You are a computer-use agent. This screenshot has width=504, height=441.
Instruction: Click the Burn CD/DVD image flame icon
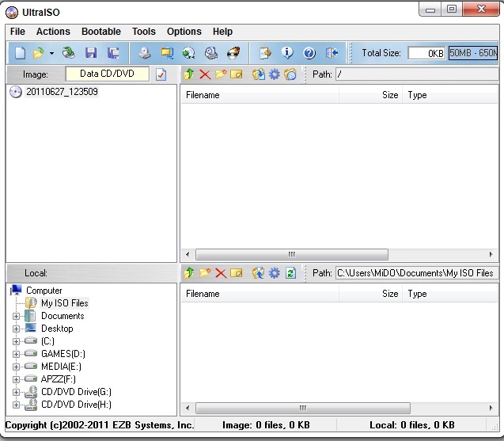pyautogui.click(x=233, y=53)
